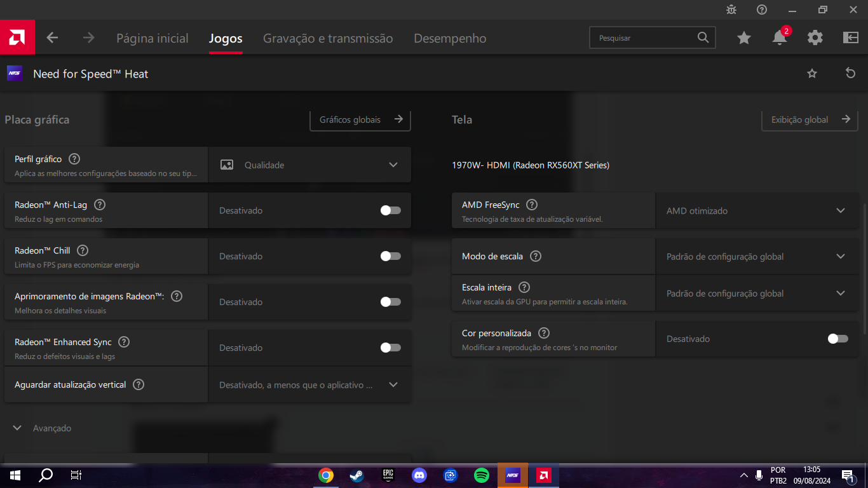Click the POR PTB2 language indicator
This screenshot has height=488, width=868.
[778, 475]
